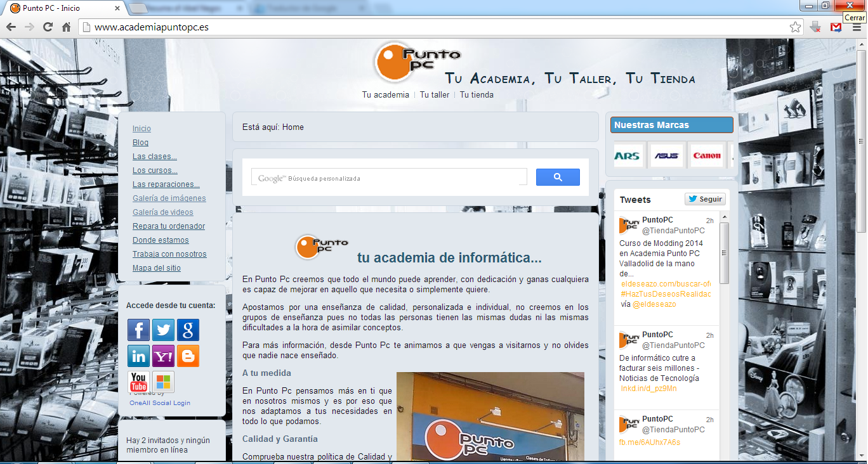Log in with the Facebook icon
The image size is (868, 464).
(138, 330)
